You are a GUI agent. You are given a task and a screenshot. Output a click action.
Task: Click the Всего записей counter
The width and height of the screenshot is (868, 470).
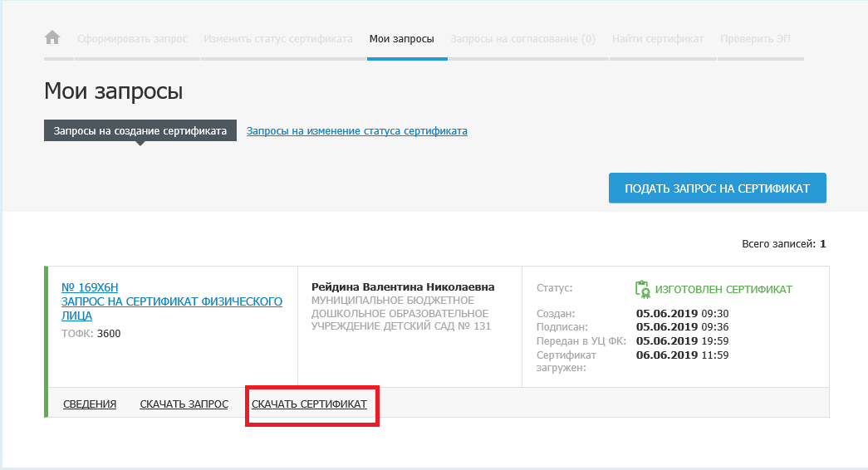click(783, 244)
